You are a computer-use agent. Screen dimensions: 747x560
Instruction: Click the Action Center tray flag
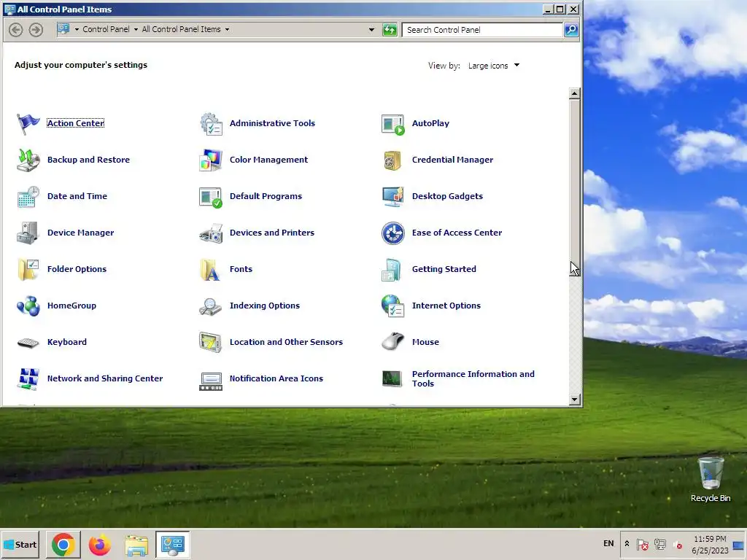click(642, 544)
